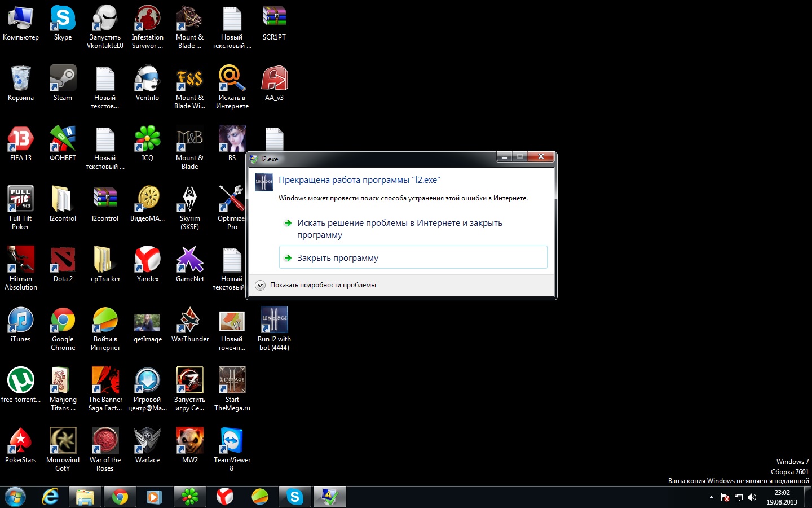This screenshot has height=508, width=812.
Task: Open the media player taskbar button
Action: (154, 497)
